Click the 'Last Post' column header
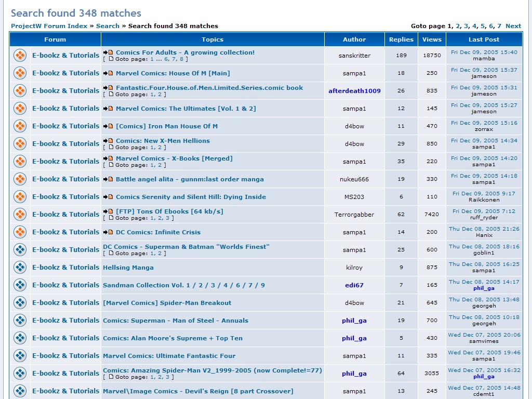 point(484,39)
